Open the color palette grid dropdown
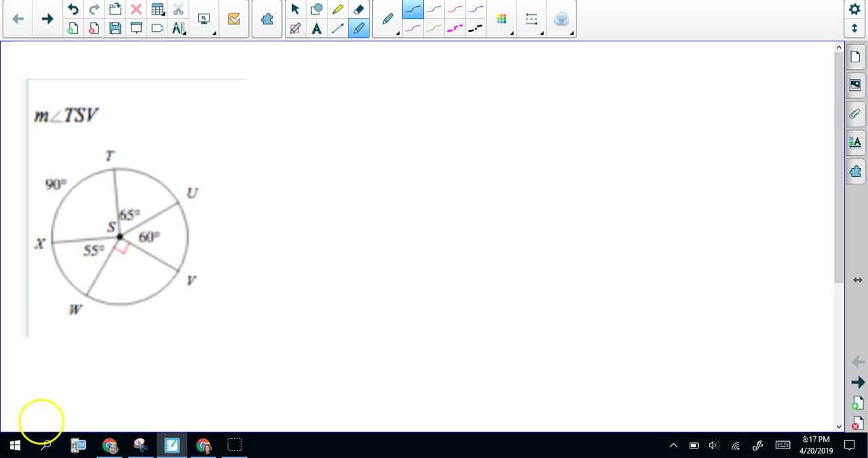 [502, 19]
